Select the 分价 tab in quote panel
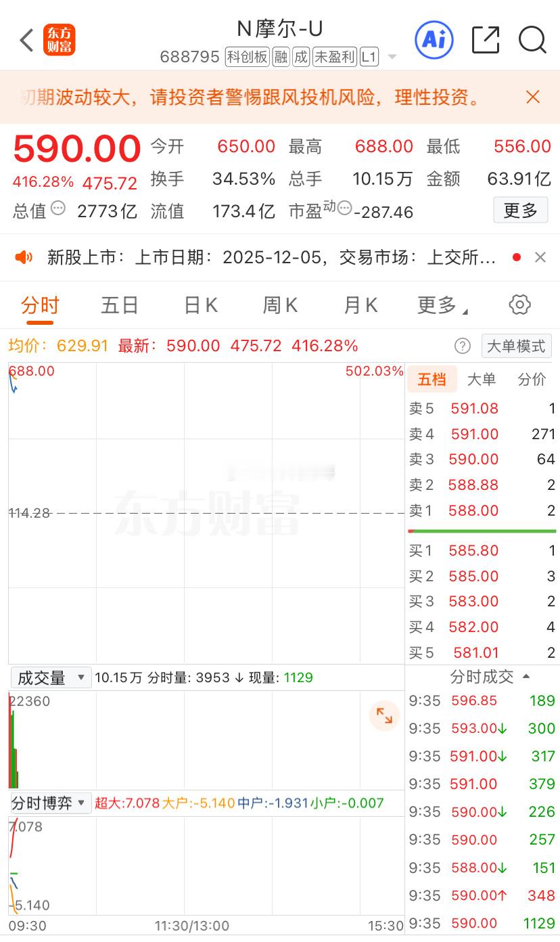This screenshot has width=560, height=942. (x=531, y=379)
